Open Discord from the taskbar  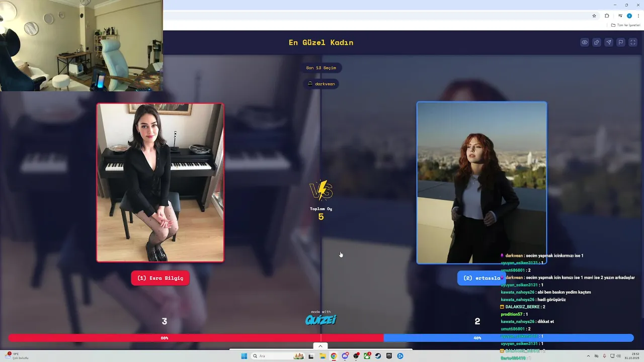point(345,356)
